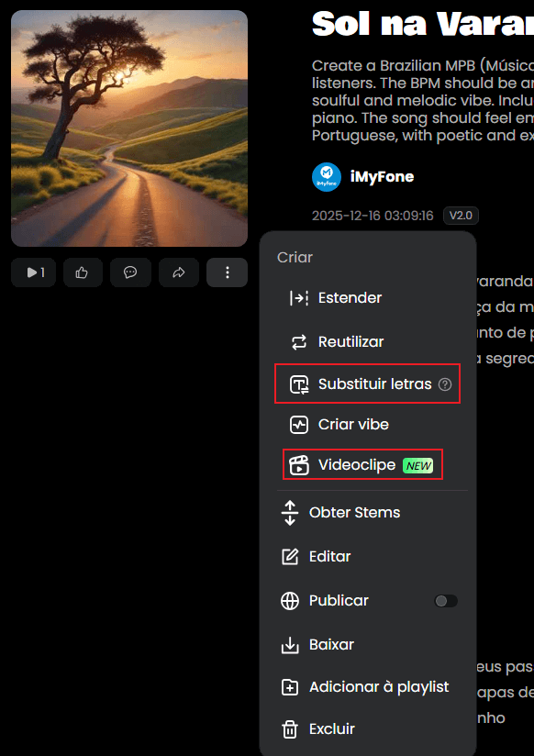The height and width of the screenshot is (756, 534).
Task: Open the sunset road cover artwork
Action: coord(128,128)
